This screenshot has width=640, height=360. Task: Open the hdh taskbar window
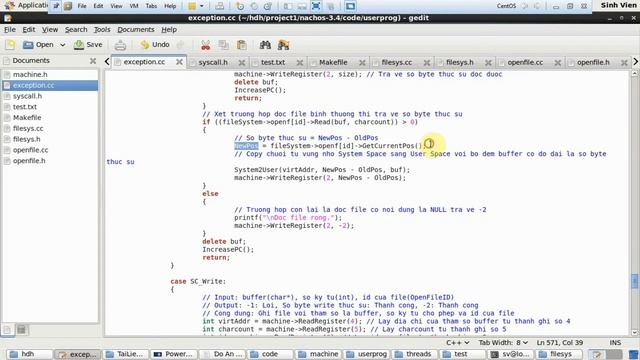point(29,354)
